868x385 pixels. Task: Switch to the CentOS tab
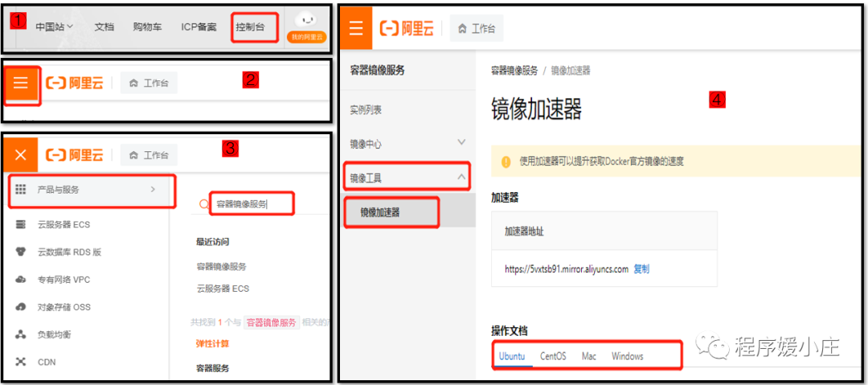click(554, 356)
